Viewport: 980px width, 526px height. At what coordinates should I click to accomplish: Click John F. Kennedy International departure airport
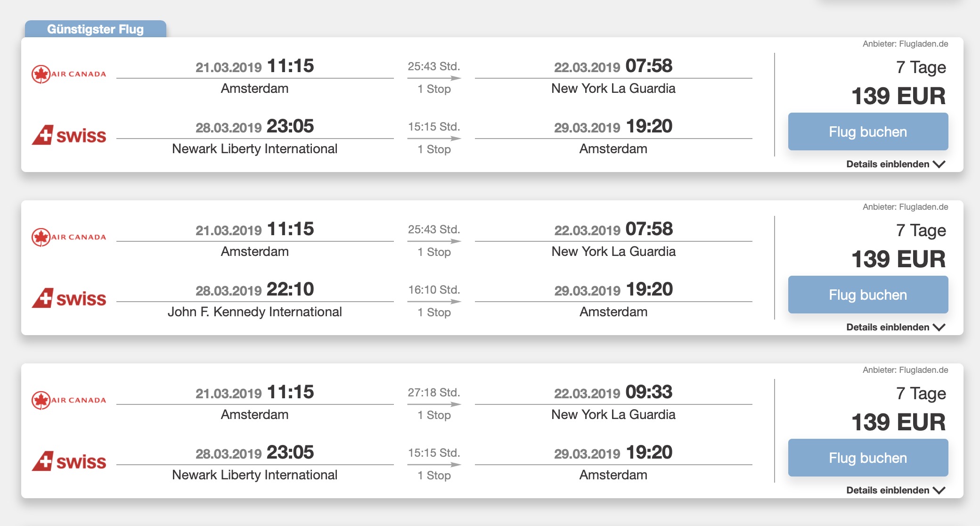(254, 312)
